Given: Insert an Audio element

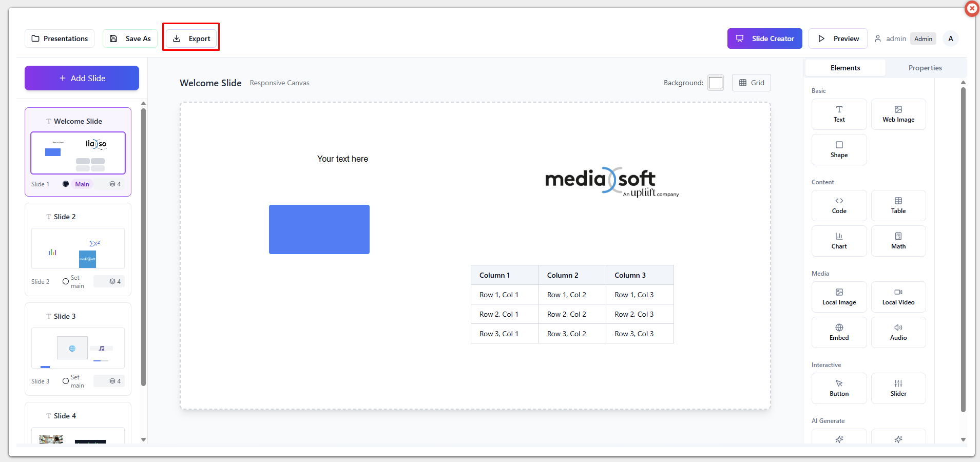Looking at the screenshot, I should 898,332.
